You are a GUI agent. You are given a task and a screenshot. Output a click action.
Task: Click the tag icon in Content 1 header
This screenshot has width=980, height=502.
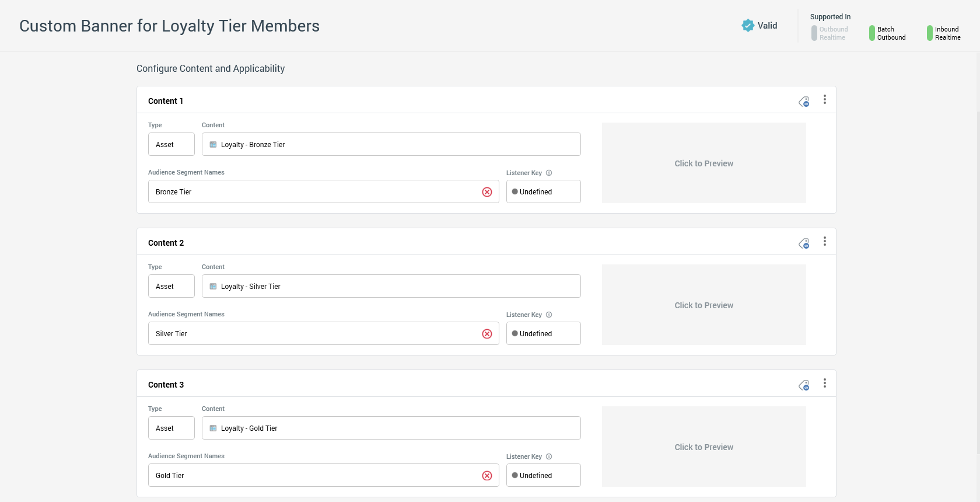coord(804,102)
